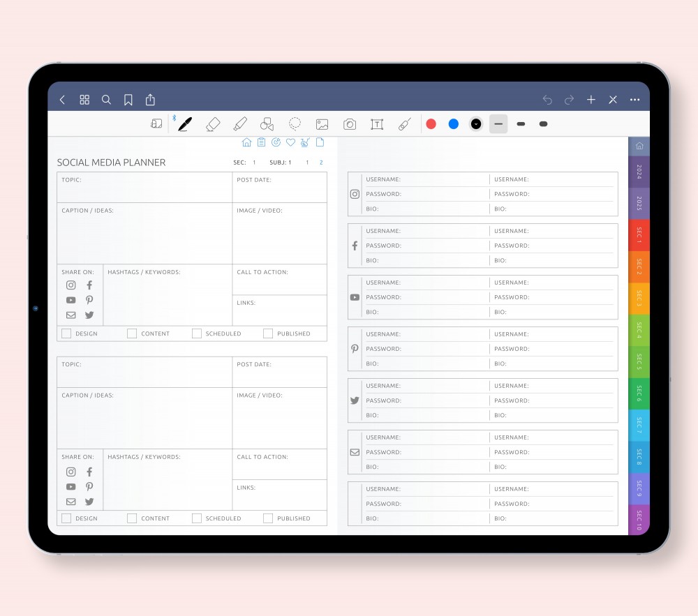
Task: Choose the black pen color
Action: click(476, 124)
